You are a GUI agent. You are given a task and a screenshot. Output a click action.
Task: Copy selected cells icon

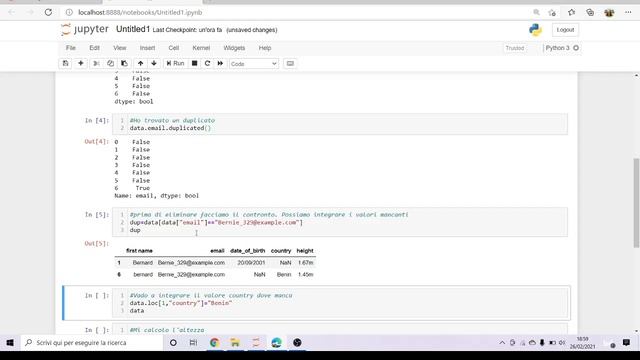point(110,63)
